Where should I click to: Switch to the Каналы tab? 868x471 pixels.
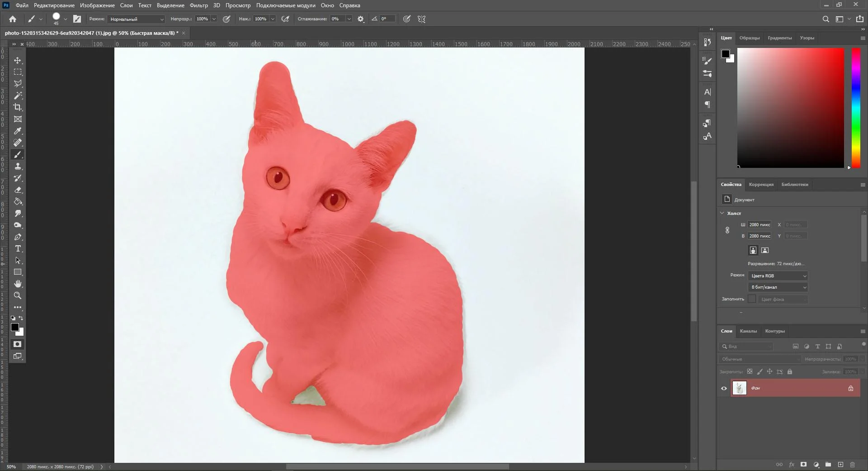748,331
